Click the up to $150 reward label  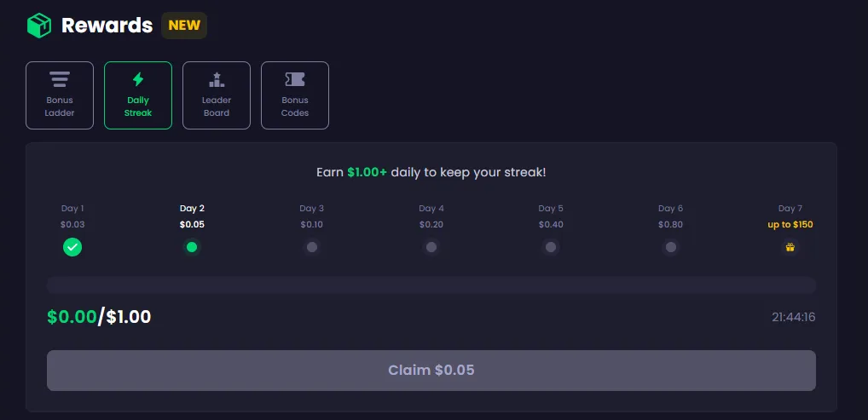click(x=790, y=225)
